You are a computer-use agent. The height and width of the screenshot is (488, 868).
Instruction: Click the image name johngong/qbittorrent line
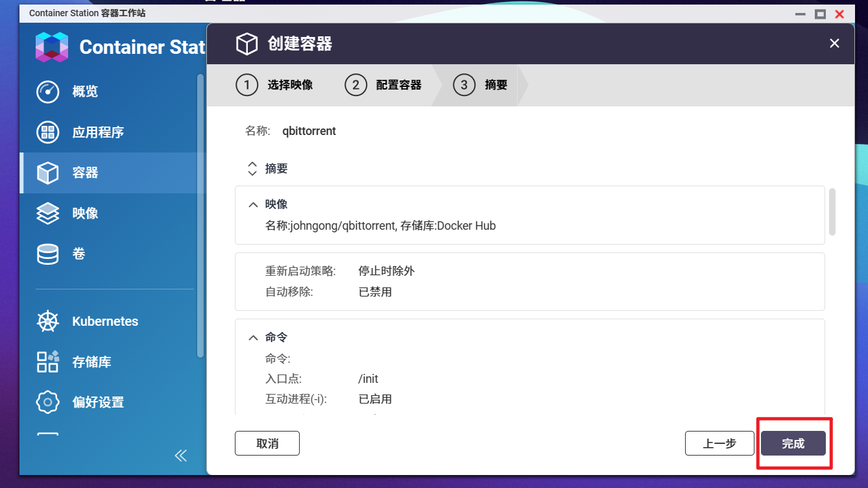[381, 226]
